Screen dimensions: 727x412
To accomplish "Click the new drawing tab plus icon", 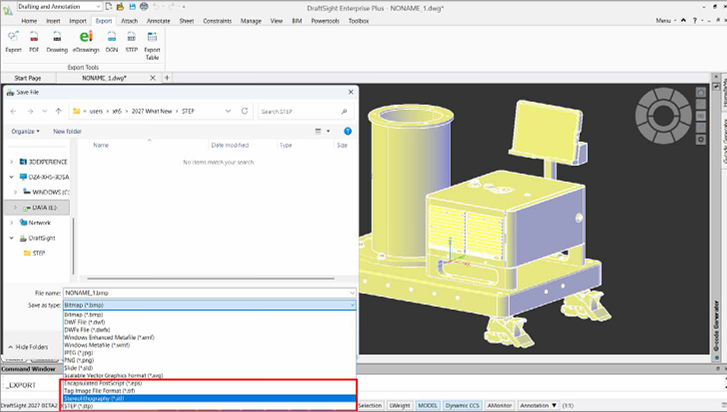I will click(x=167, y=78).
